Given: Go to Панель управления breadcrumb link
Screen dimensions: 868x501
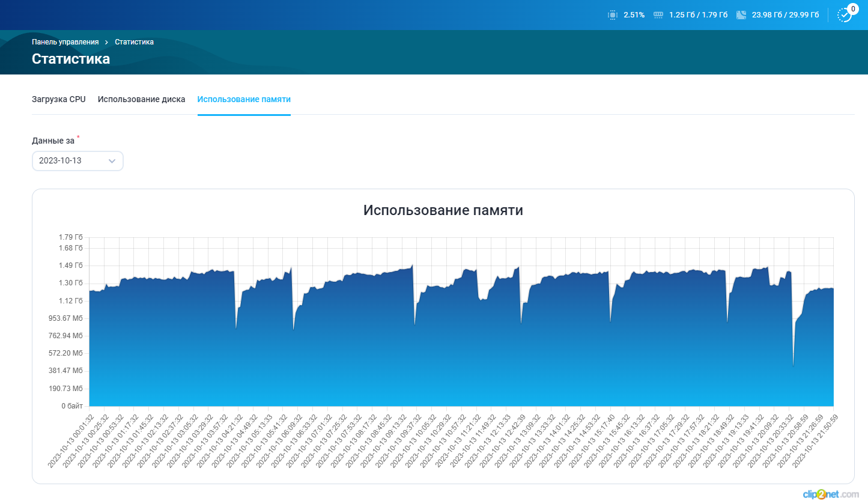Looking at the screenshot, I should (65, 42).
